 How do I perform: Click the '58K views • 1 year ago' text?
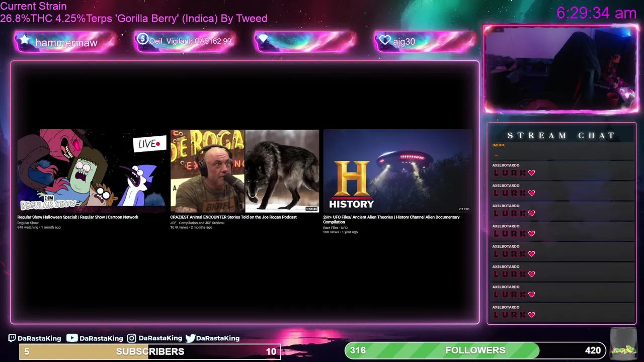[x=341, y=232]
